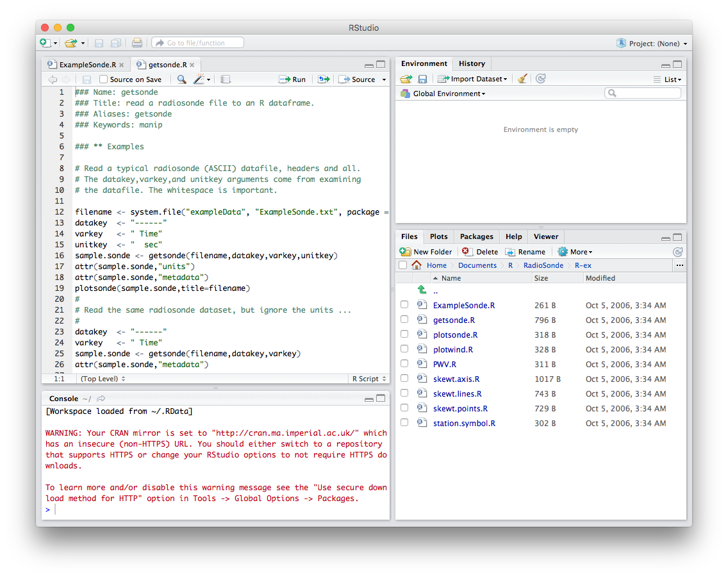Click the find/replace magnifier icon in editor

[x=182, y=79]
